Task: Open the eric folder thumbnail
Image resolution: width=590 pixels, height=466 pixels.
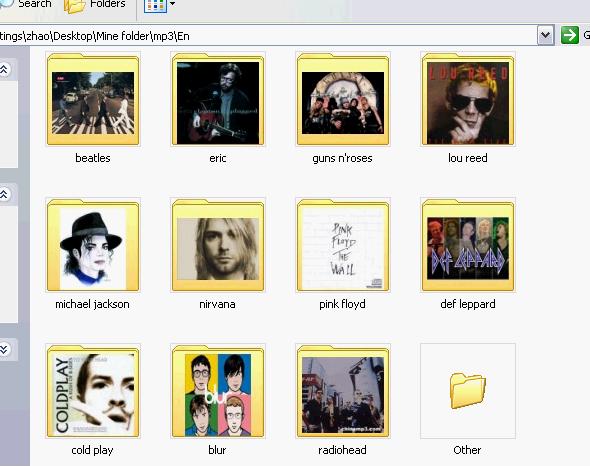Action: click(218, 99)
